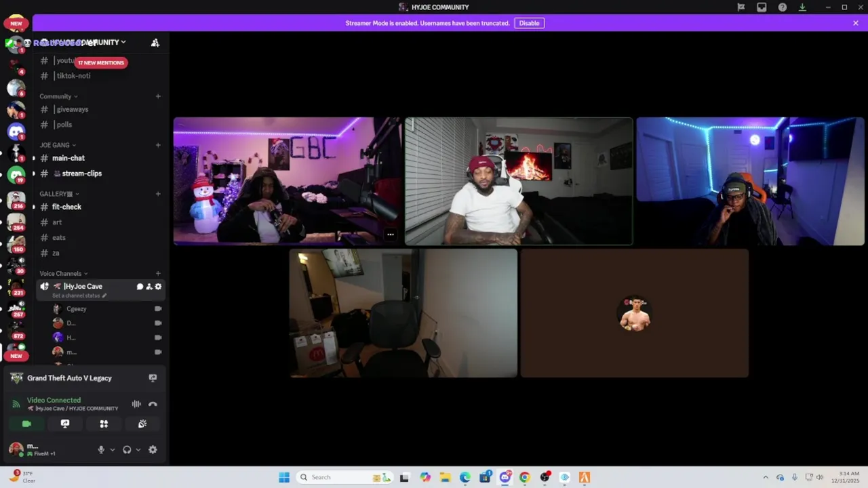Open File Explorer from the taskbar
Screen dimensions: 868x488
446,477
